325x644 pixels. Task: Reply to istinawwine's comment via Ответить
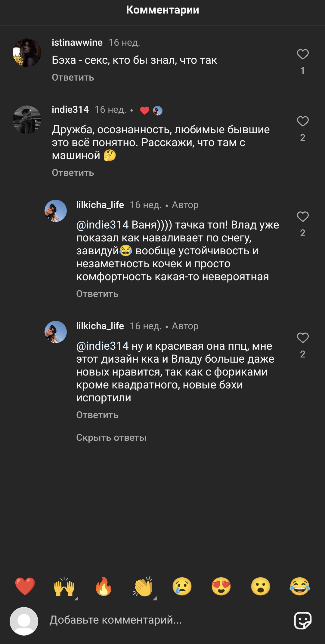(73, 78)
